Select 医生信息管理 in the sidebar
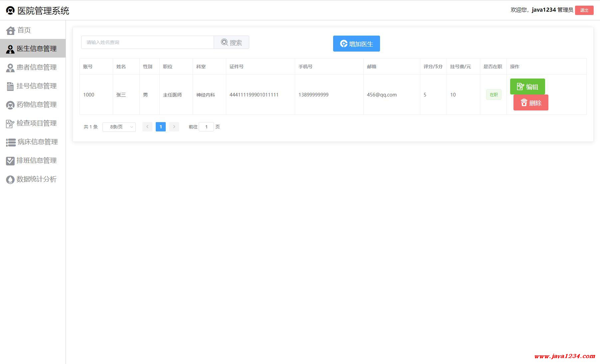600x364 pixels. pyautogui.click(x=33, y=49)
